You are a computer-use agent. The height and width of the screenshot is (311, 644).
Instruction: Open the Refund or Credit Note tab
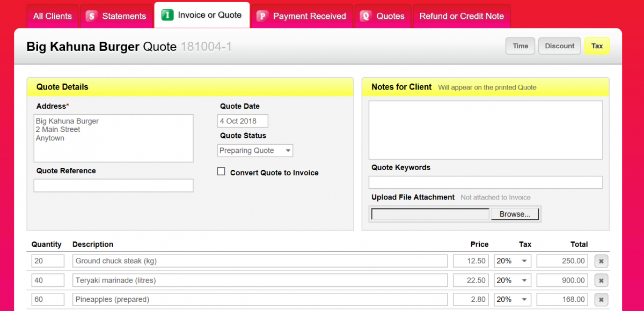coord(462,16)
